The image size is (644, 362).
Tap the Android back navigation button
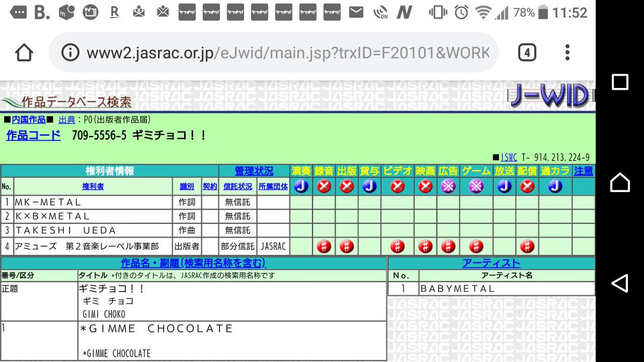pyautogui.click(x=620, y=283)
